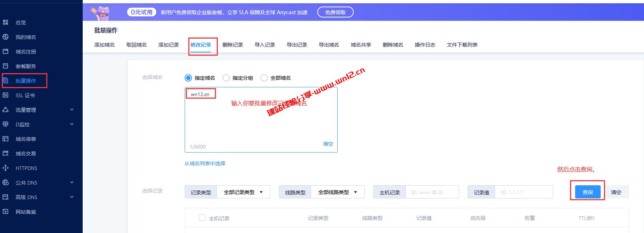Click the 优先级 column header
Viewport: 644px width, 233px height.
[478, 218]
